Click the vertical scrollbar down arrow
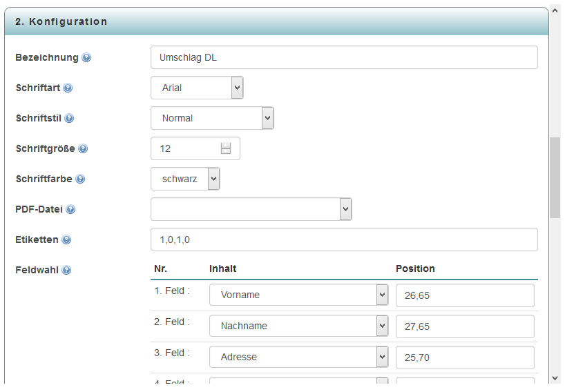This screenshot has width=565, height=392. click(555, 378)
